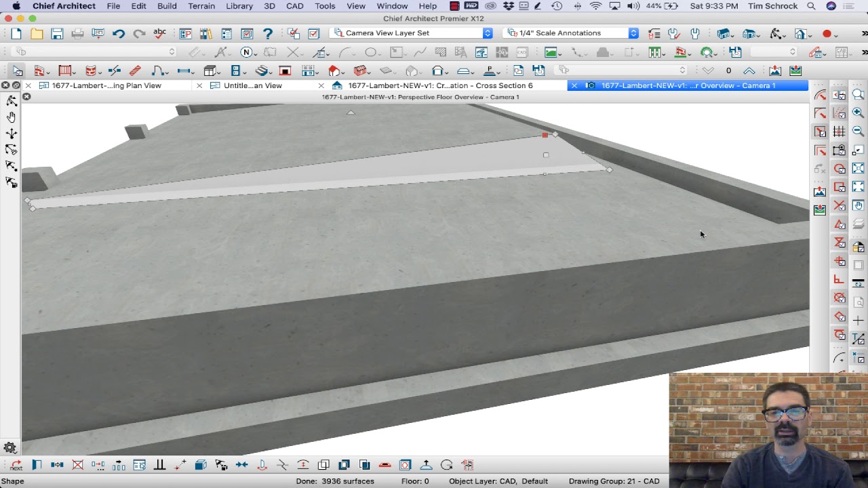This screenshot has width=868, height=488.
Task: Close the Untitled plan view tab
Action: click(x=199, y=85)
